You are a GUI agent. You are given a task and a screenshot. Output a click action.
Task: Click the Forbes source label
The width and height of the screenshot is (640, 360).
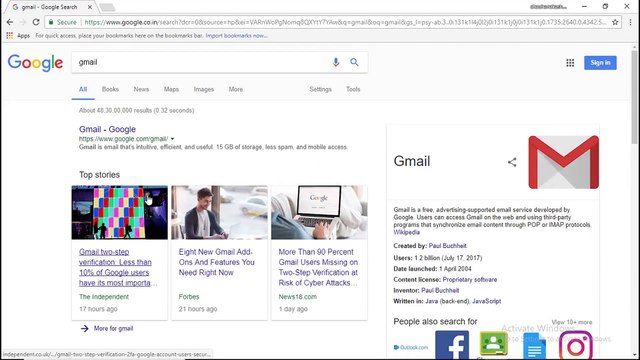point(189,297)
